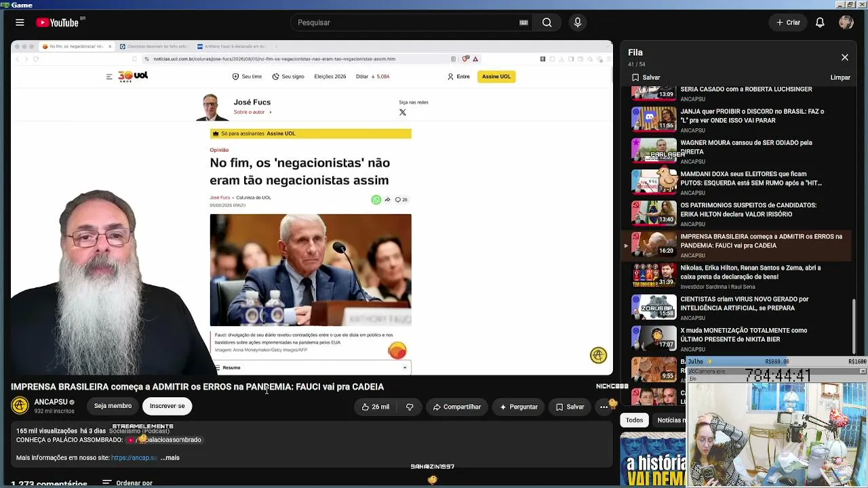868x488 pixels.
Task: Click the Seja membro button
Action: (113, 406)
